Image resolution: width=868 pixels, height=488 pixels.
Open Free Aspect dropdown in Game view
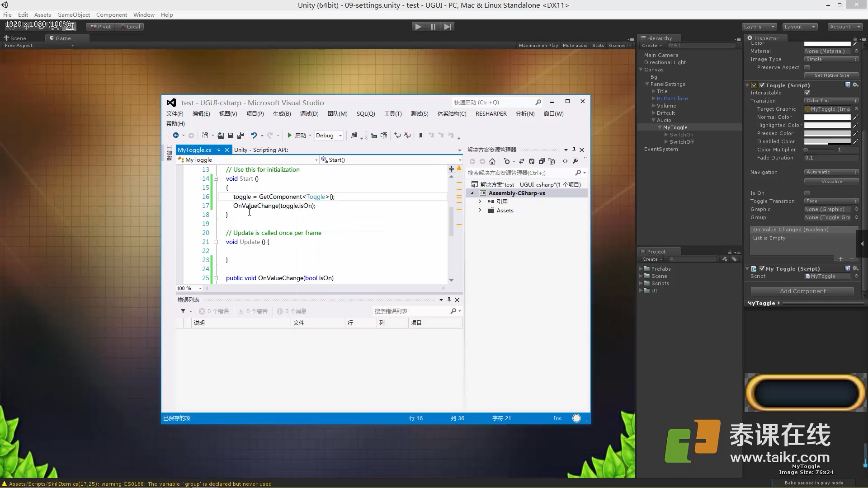38,46
